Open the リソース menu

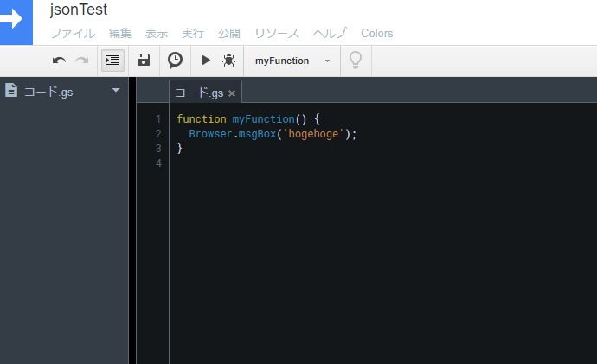point(277,33)
